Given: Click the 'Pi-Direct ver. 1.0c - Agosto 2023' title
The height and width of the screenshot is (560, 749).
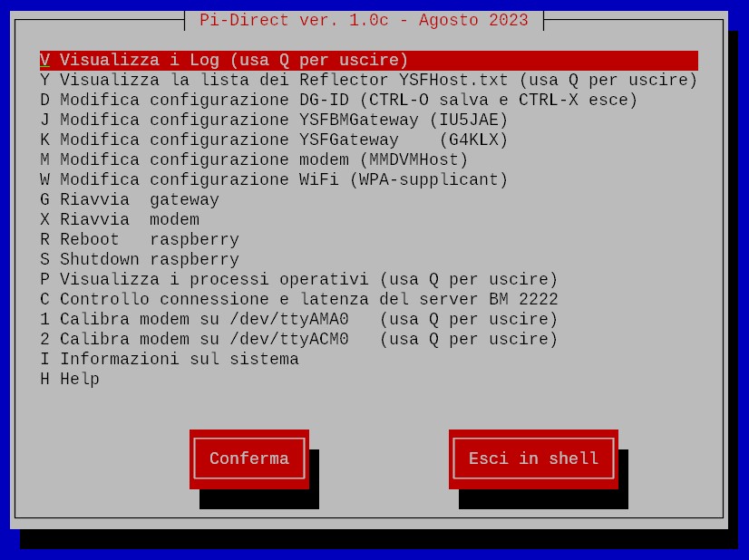Looking at the screenshot, I should click(364, 21).
